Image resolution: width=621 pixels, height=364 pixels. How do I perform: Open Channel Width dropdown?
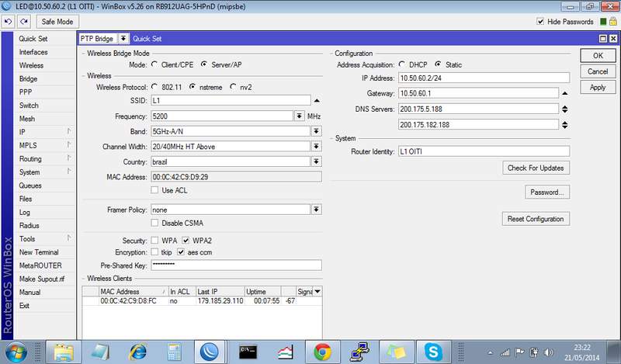[x=316, y=147]
